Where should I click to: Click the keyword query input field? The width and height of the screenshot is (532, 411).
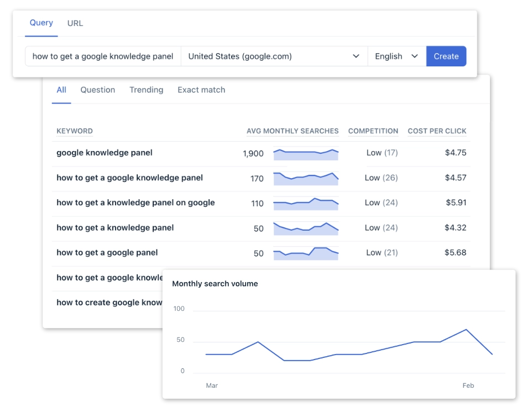pos(103,56)
